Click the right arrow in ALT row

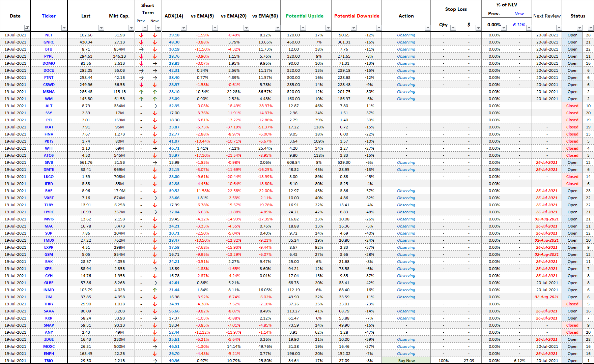[155, 106]
